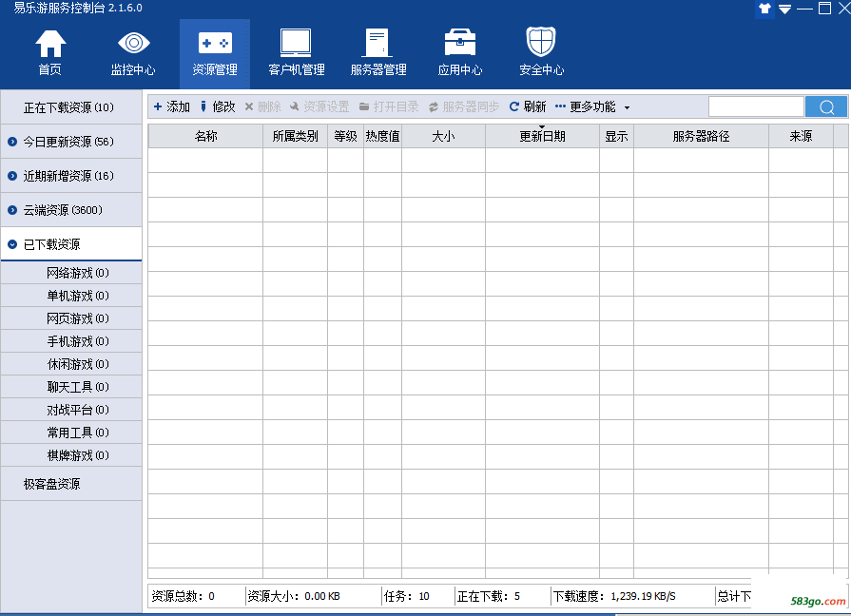The height and width of the screenshot is (616, 851).
Task: Select 正在下载资源 (10) in sidebar
Action: [x=71, y=107]
